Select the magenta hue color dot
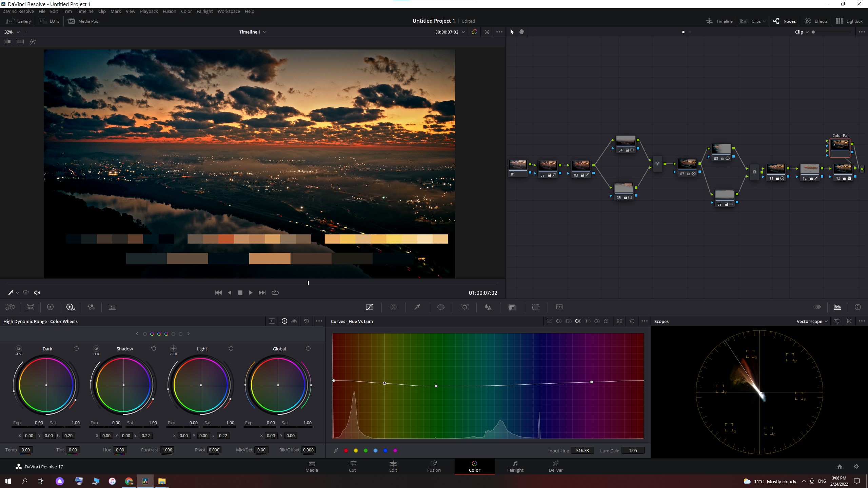The image size is (868, 488). click(395, 451)
